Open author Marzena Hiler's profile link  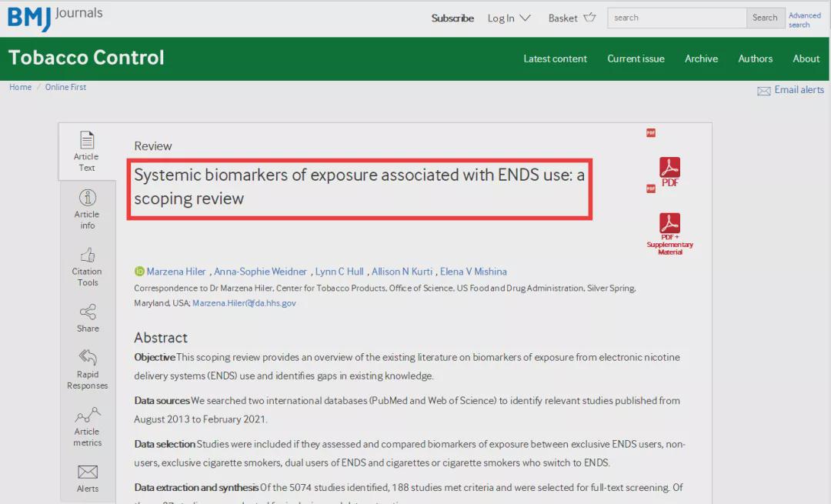[x=176, y=272]
